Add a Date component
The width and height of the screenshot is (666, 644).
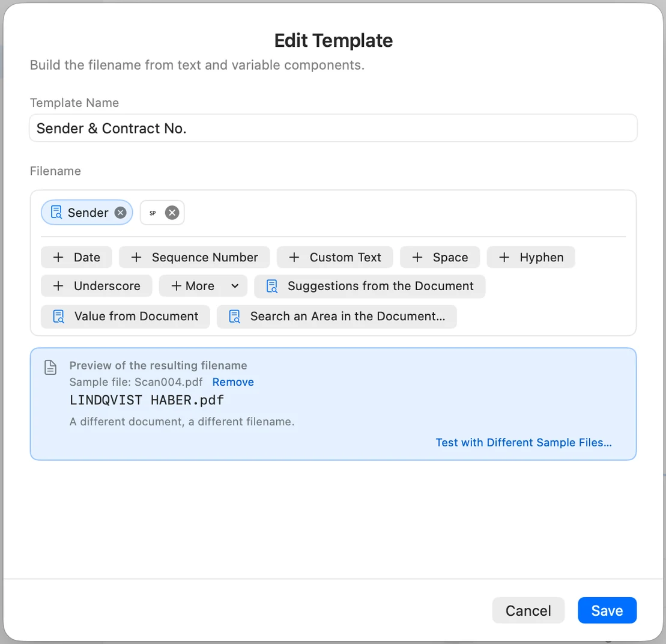76,257
